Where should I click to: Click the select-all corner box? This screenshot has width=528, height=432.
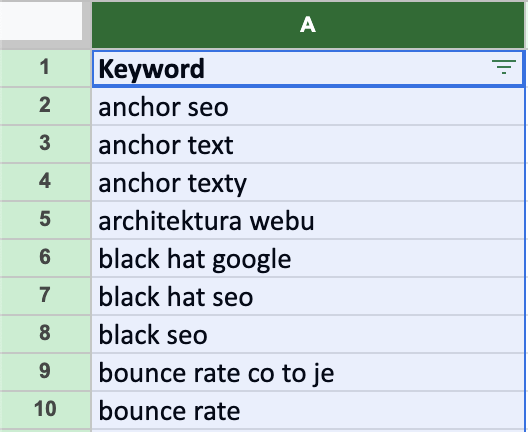click(x=41, y=21)
